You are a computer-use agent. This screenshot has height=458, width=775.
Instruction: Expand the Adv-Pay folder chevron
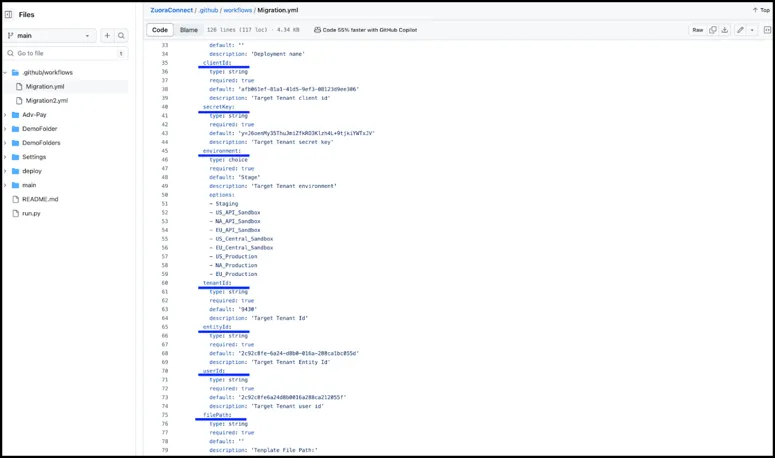pos(5,115)
